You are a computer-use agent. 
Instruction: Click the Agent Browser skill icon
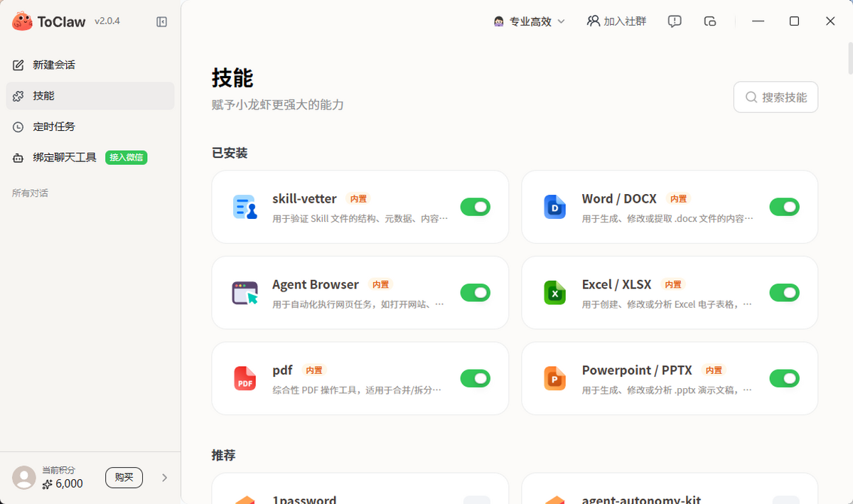point(245,293)
